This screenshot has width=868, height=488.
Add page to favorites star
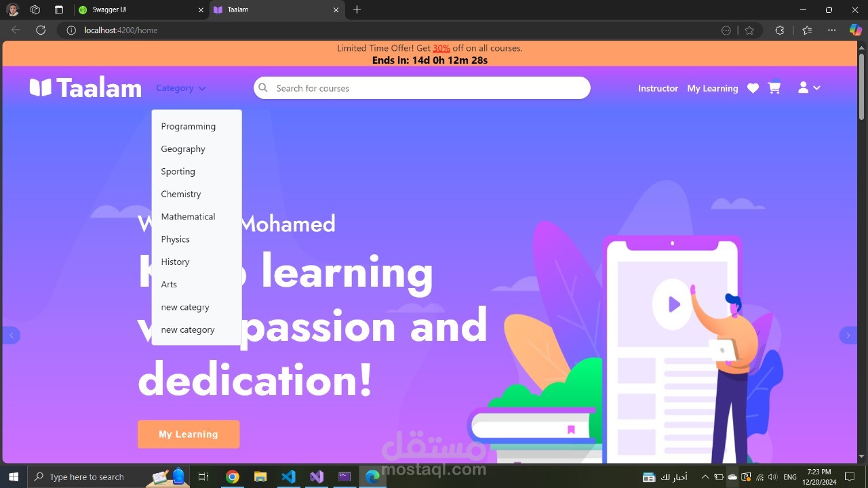pos(749,30)
